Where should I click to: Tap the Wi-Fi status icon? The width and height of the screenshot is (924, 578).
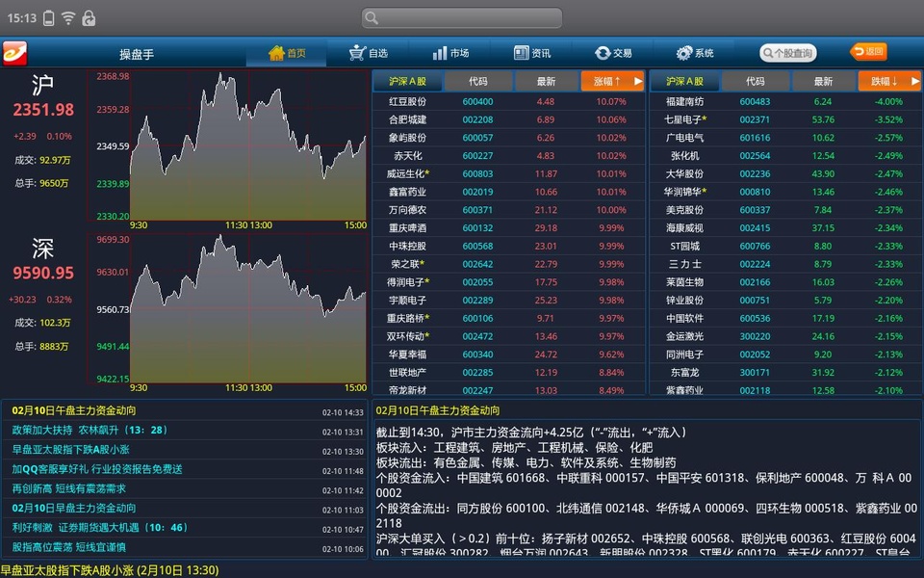tap(68, 18)
